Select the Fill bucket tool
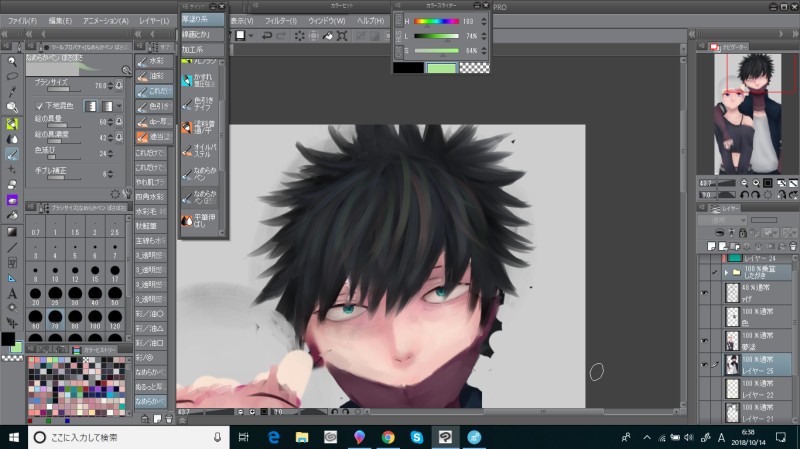This screenshot has width=800, height=449. [12, 215]
